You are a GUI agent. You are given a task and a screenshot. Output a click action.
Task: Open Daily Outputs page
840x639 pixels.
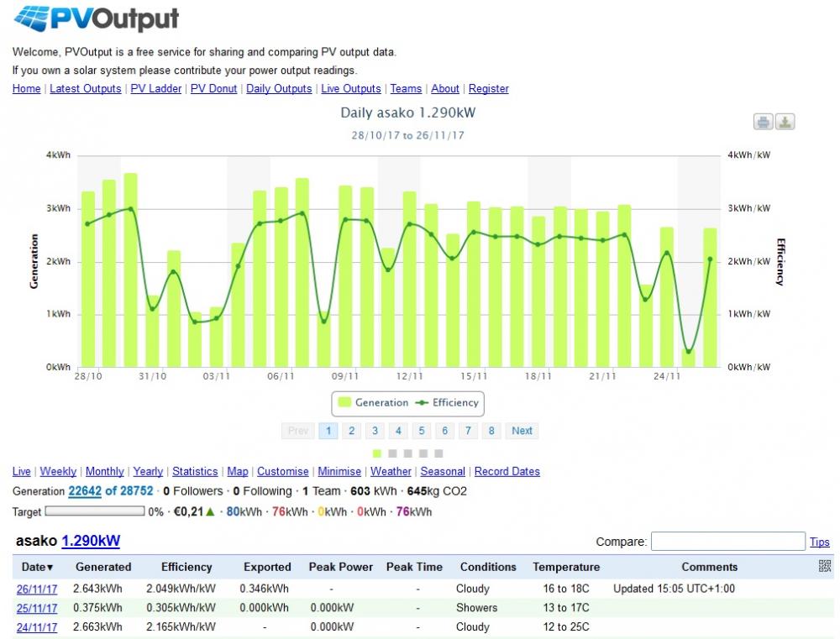279,88
